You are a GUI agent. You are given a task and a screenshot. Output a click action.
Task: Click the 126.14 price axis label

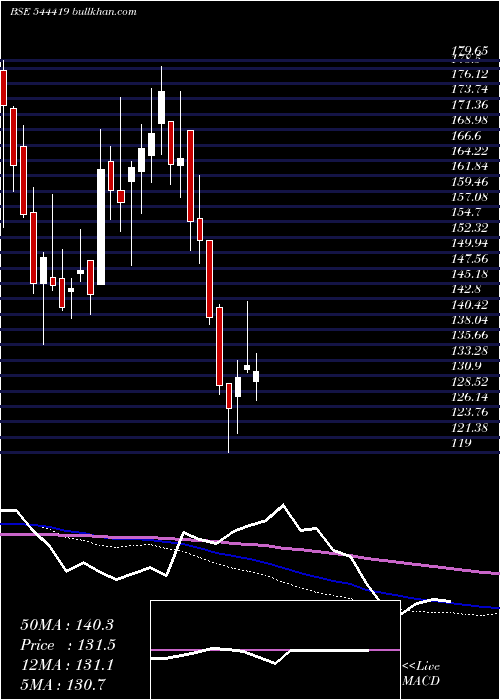(470, 397)
